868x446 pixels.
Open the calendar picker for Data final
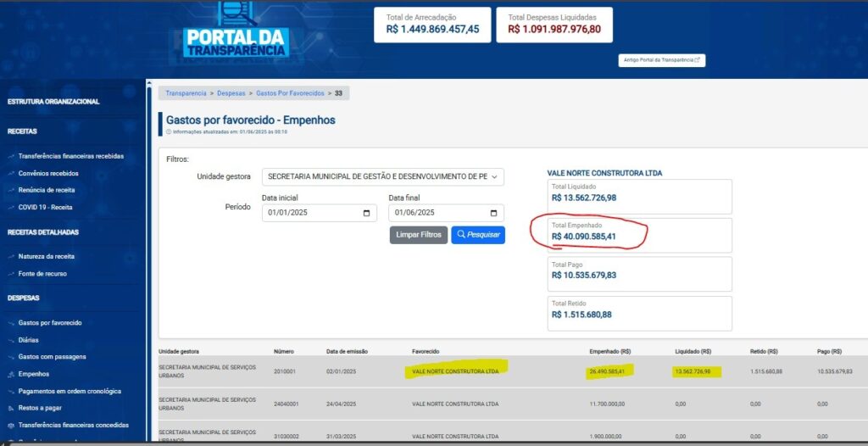point(494,214)
